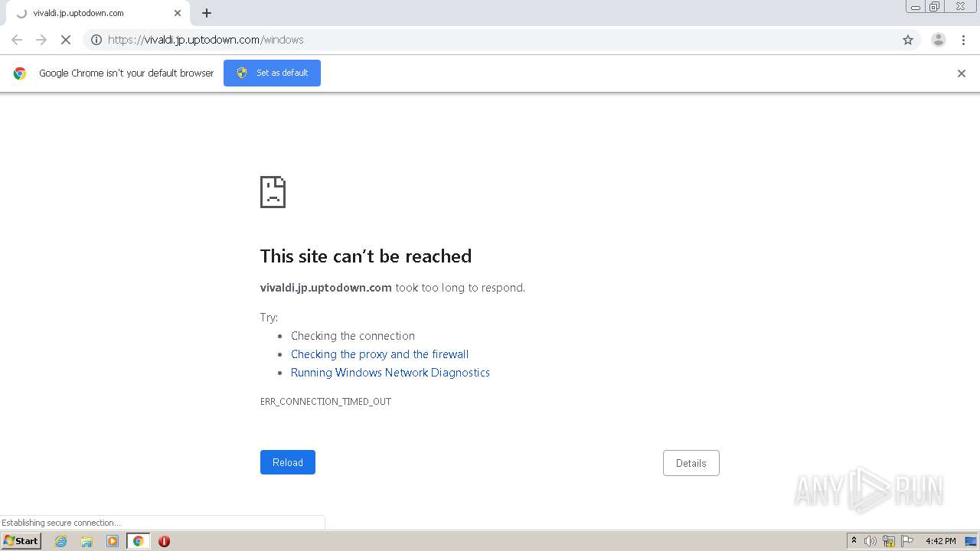Minimize the Chrome window
The height and width of the screenshot is (551, 980).
click(x=916, y=7)
